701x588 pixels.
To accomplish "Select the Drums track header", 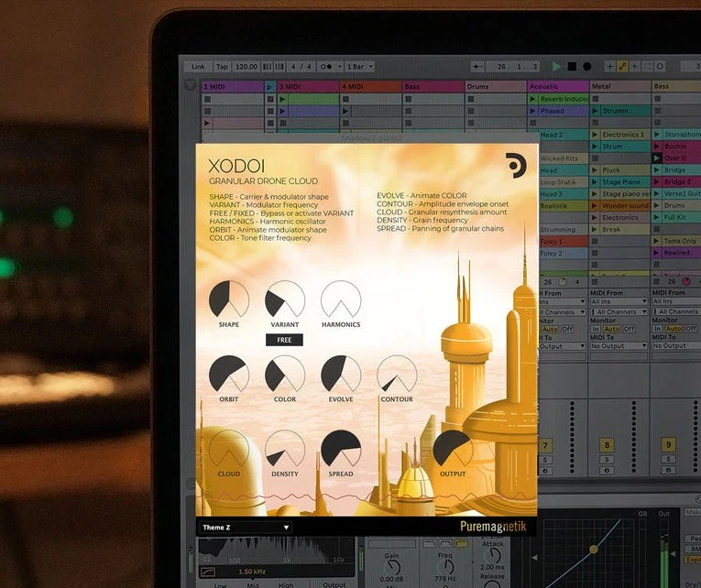I will pyautogui.click(x=496, y=87).
